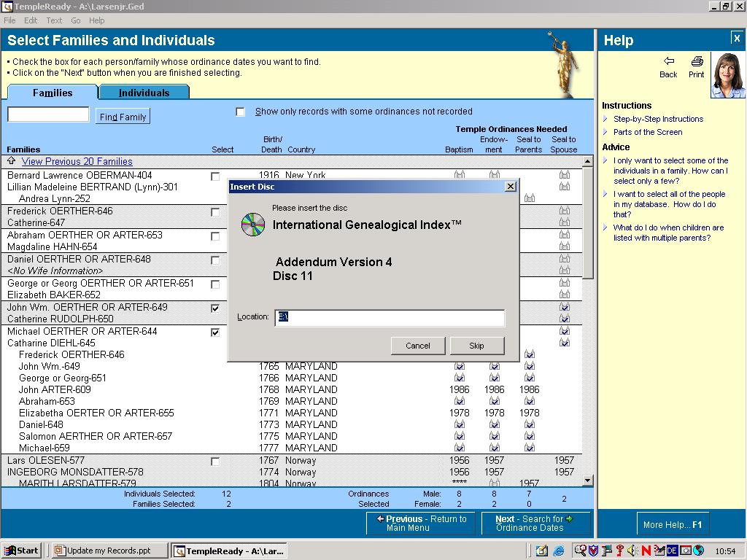The image size is (747, 560).
Task: Click Next - Search for Ordinance Dates
Action: [535, 524]
